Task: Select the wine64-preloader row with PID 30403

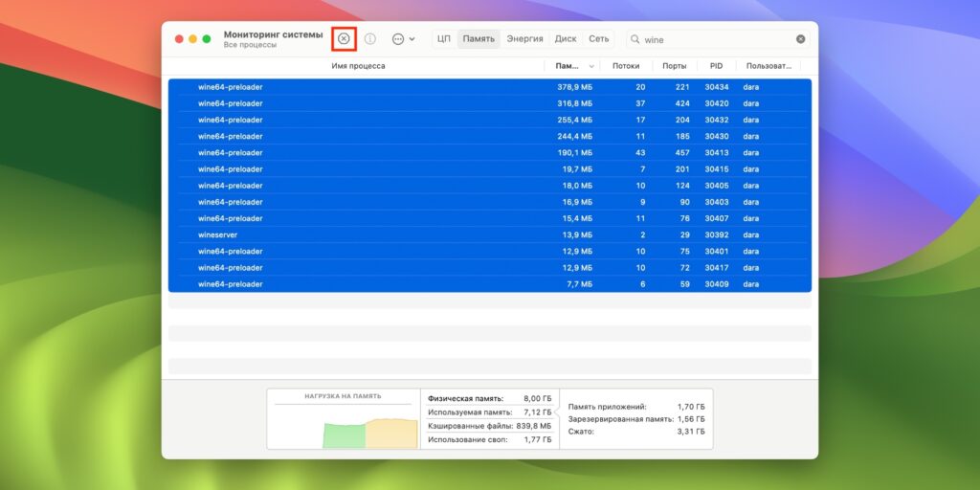Action: [x=490, y=202]
